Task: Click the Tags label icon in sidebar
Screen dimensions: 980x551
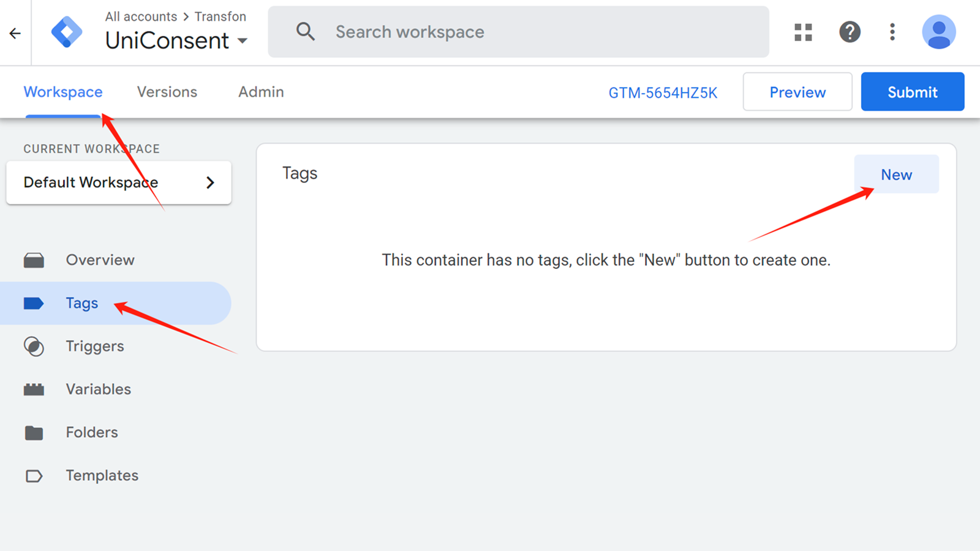Action: pyautogui.click(x=34, y=303)
